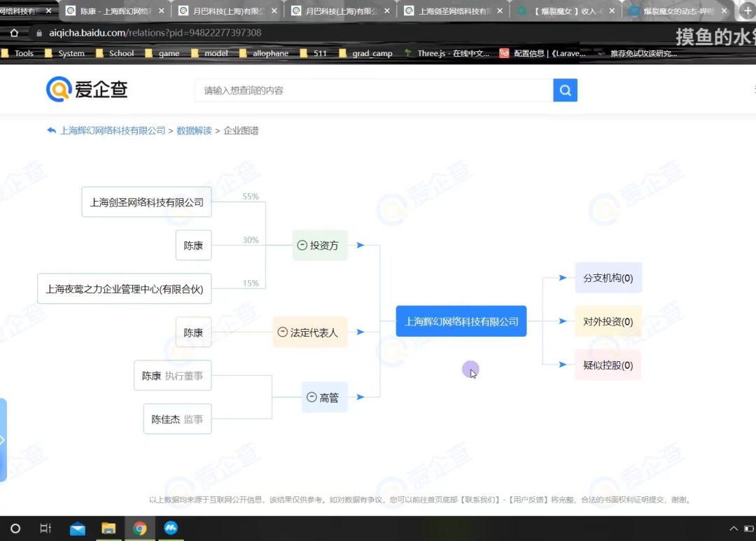Open a new browser tab with plus
This screenshot has width=756, height=541.
748,10
